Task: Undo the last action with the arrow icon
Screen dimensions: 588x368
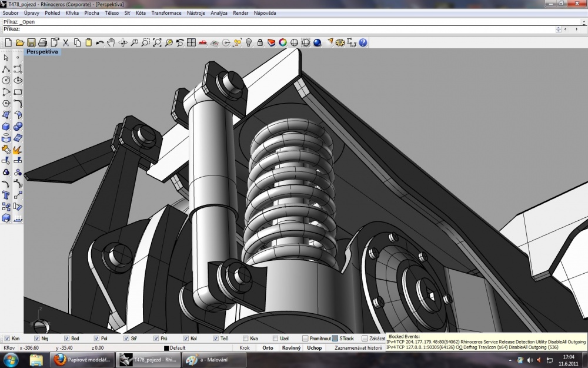Action: (100, 42)
